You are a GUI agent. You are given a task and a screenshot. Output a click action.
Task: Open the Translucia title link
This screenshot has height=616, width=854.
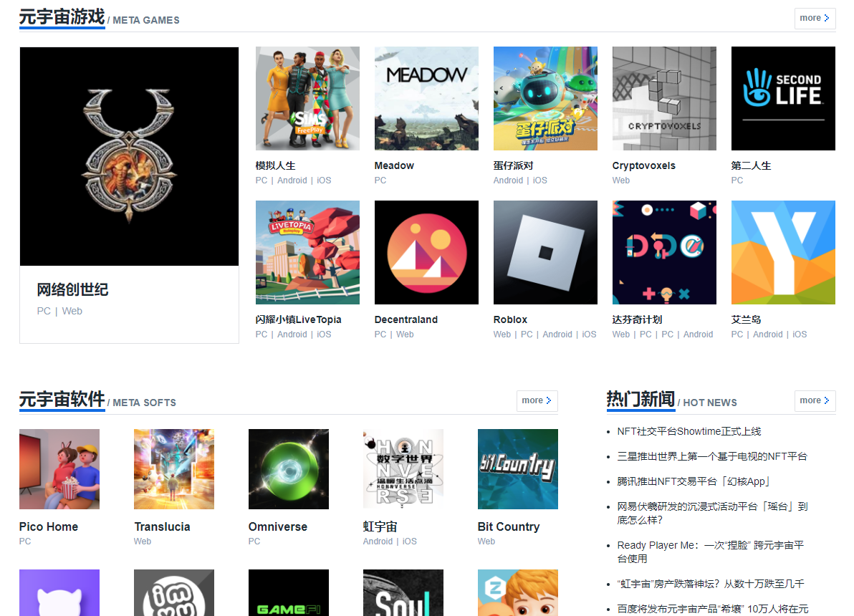click(163, 526)
